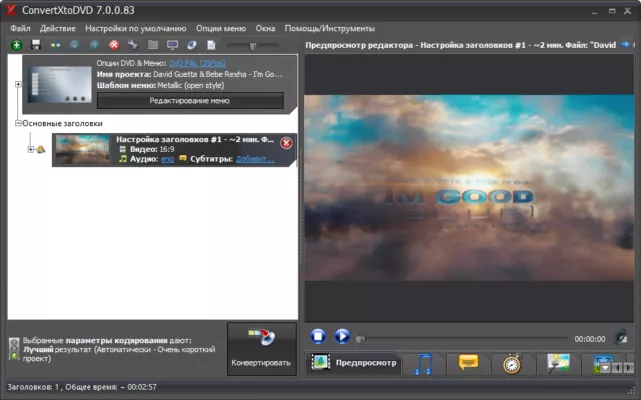
Task: Open settings with the wrench icon
Action: (x=133, y=45)
